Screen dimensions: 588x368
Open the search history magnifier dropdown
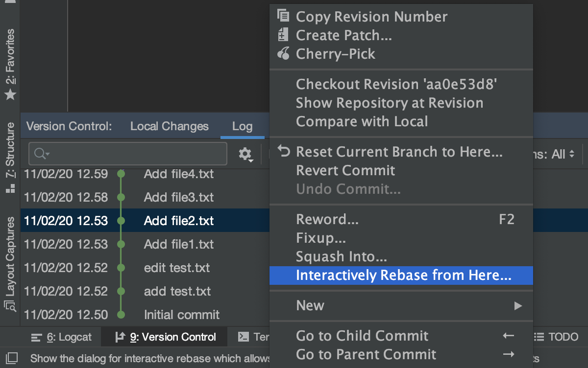42,154
